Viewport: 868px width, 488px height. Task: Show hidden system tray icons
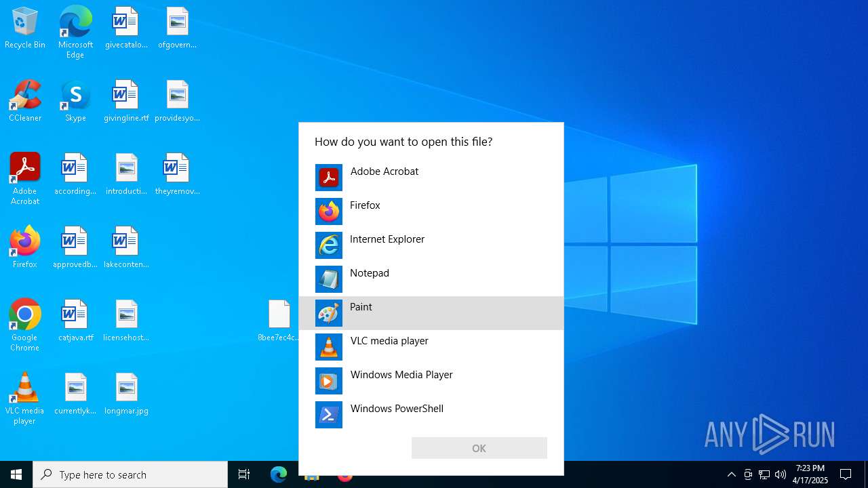[731, 474]
